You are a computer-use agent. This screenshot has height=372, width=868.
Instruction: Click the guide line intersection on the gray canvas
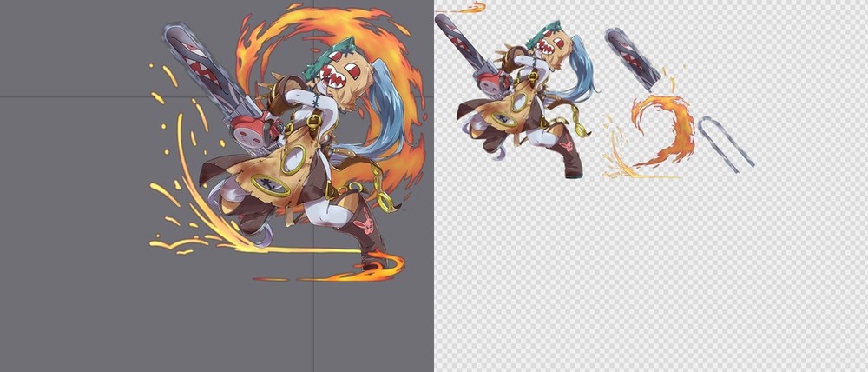[313, 97]
